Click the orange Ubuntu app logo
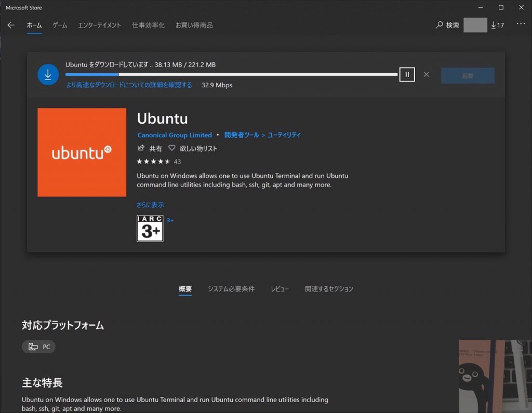The image size is (532, 413). pyautogui.click(x=82, y=152)
